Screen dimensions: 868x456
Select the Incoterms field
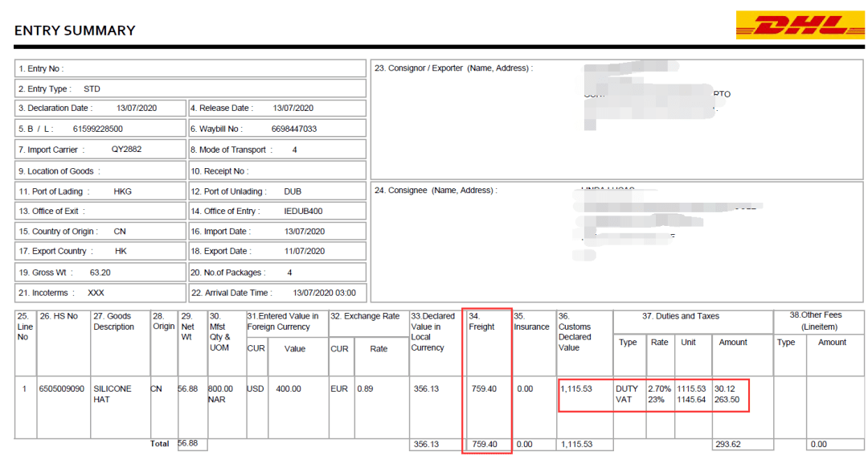click(100, 293)
